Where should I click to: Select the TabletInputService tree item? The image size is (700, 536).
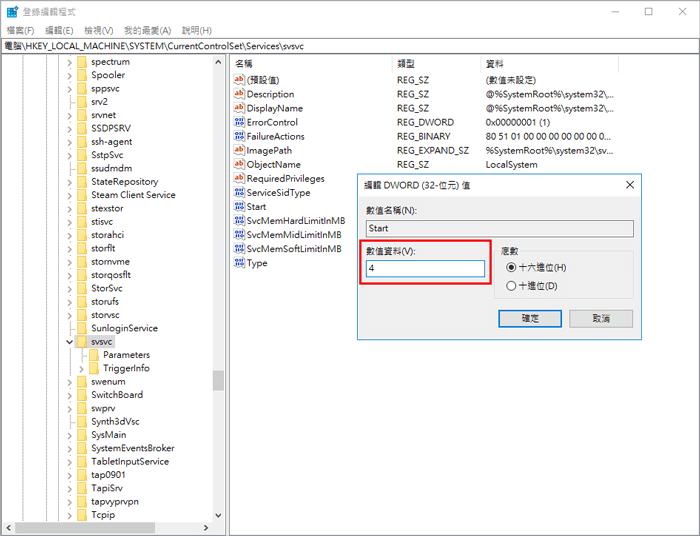130,461
